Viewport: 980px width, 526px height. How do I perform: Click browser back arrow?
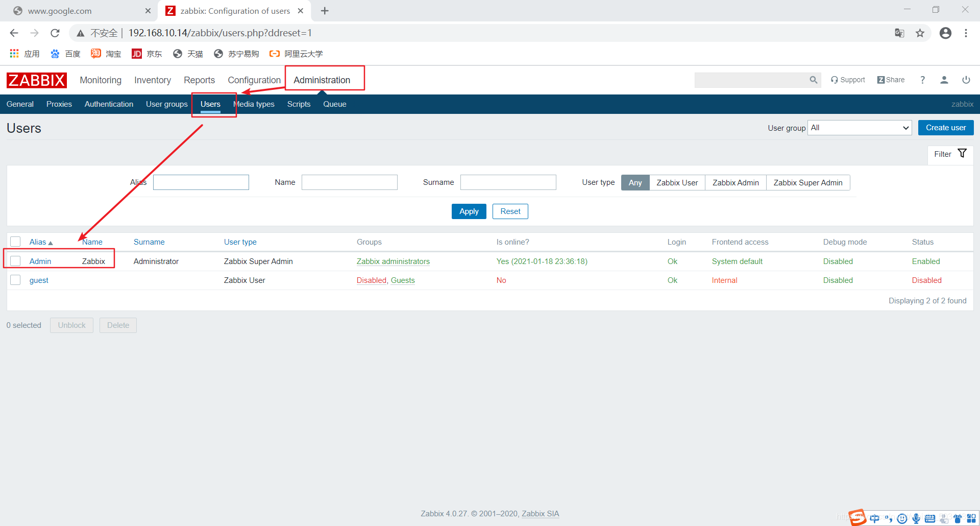(14, 33)
